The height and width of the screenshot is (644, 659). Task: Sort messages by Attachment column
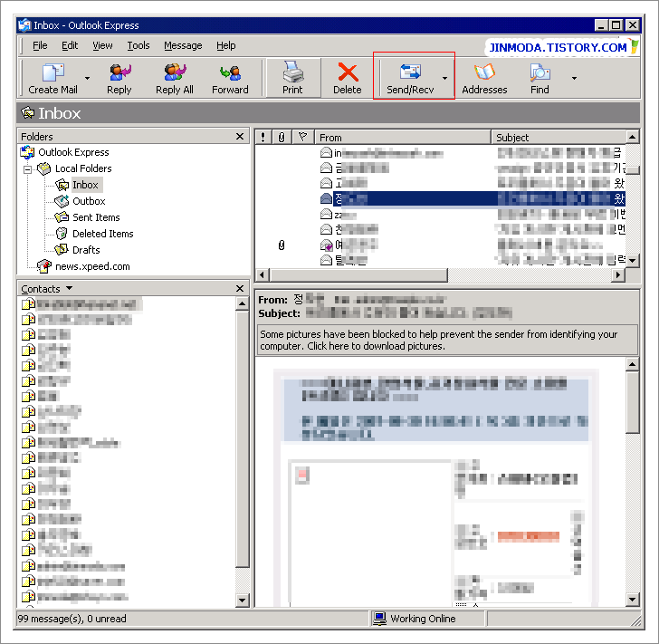point(282,137)
